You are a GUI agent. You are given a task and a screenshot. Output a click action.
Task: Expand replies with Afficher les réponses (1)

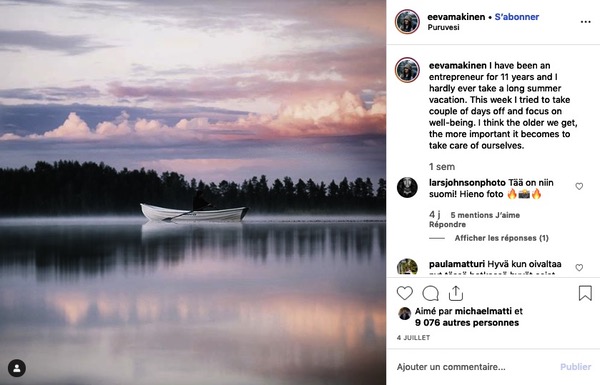click(x=501, y=238)
